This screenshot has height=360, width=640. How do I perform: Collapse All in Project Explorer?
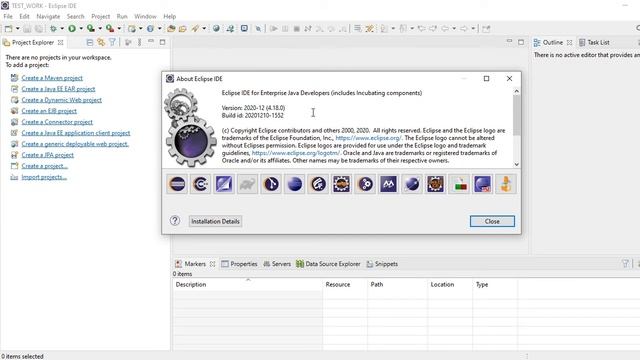click(x=90, y=42)
